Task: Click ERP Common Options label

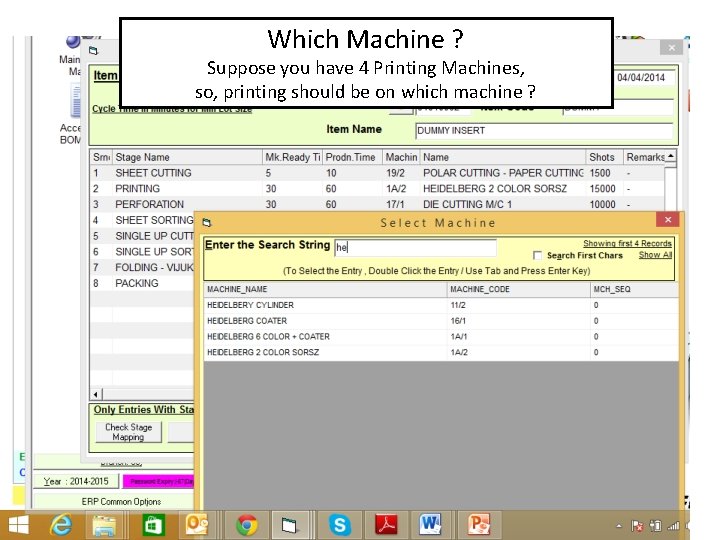Action: pyautogui.click(x=121, y=502)
